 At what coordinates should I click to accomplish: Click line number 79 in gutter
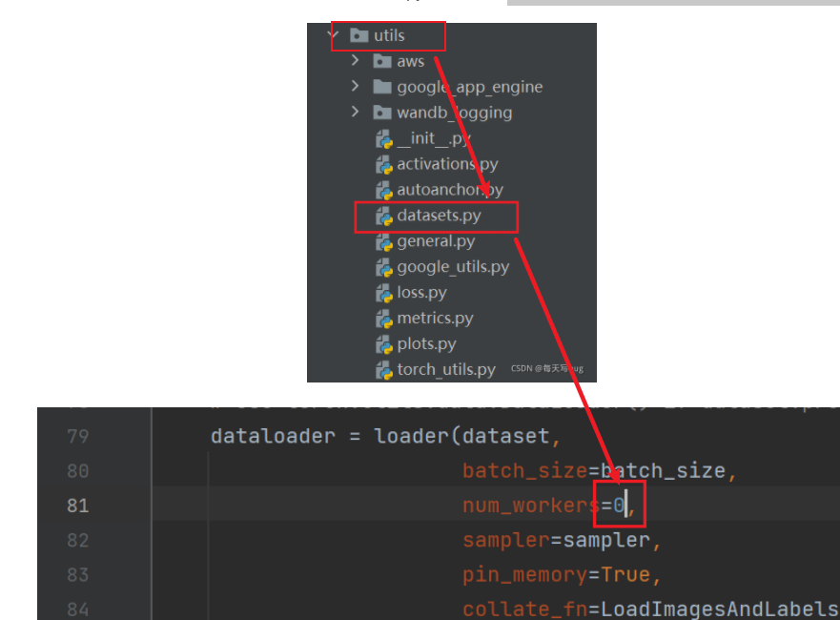coord(77,436)
